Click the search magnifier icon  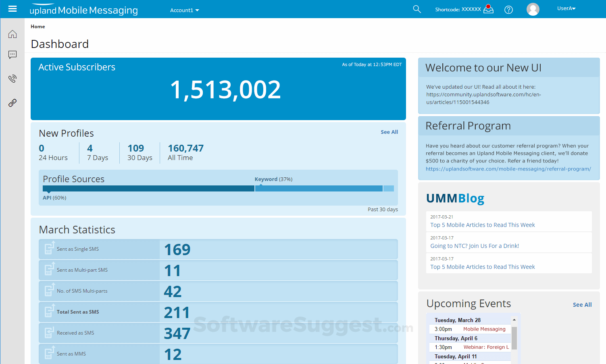pyautogui.click(x=417, y=9)
